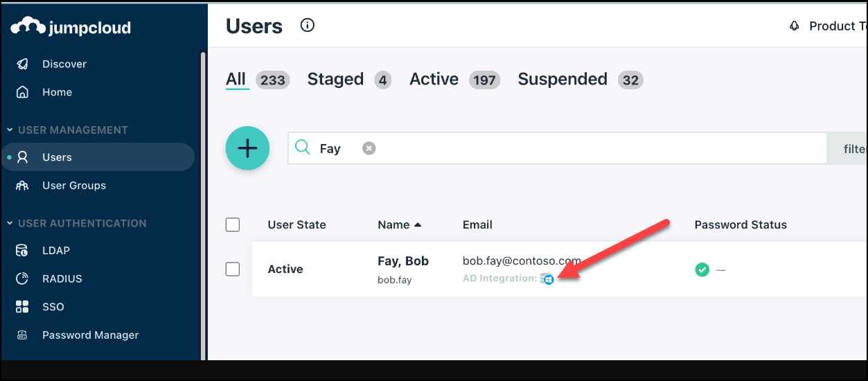Click the AD Integration Windows icon
This screenshot has width=868, height=381.
[547, 279]
